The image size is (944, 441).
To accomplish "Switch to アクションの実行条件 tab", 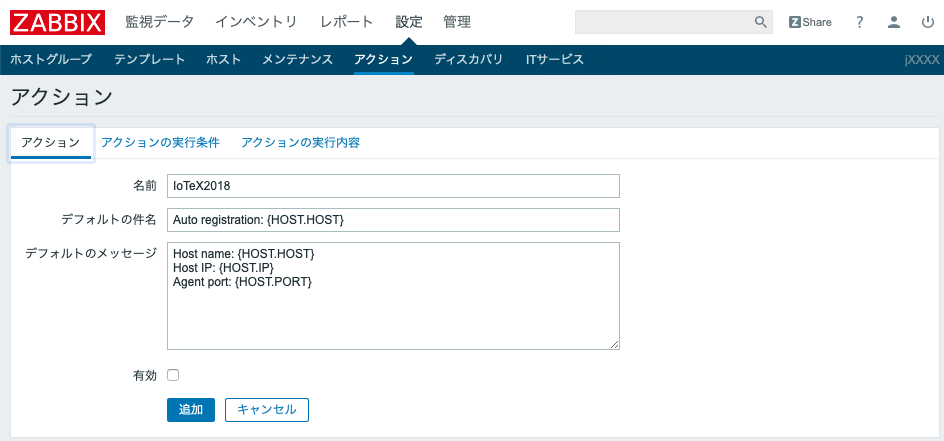I will pyautogui.click(x=160, y=142).
